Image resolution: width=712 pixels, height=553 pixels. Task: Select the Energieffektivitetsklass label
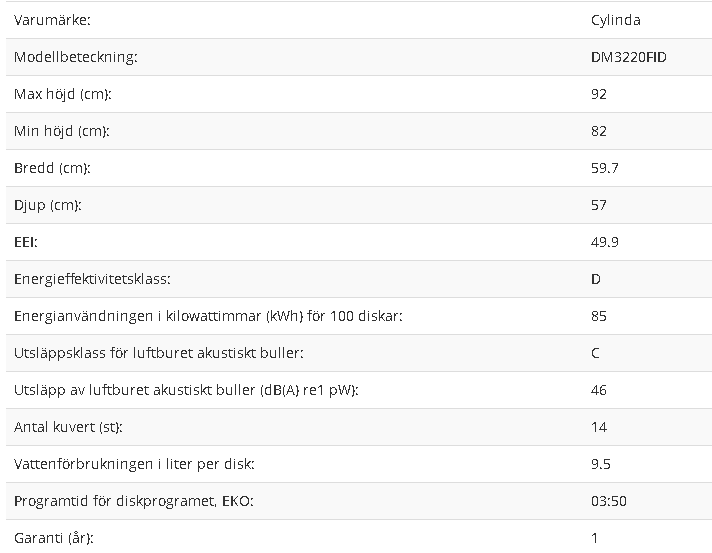92,279
